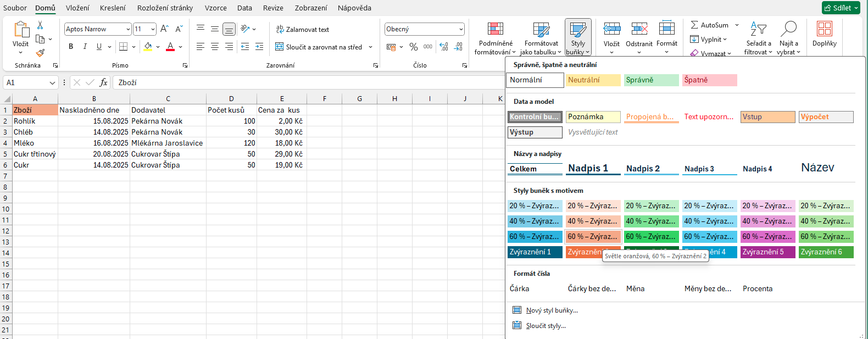Click cell containing Pekárna Novák in row 2
Screen dimensions: 868x339
168,121
